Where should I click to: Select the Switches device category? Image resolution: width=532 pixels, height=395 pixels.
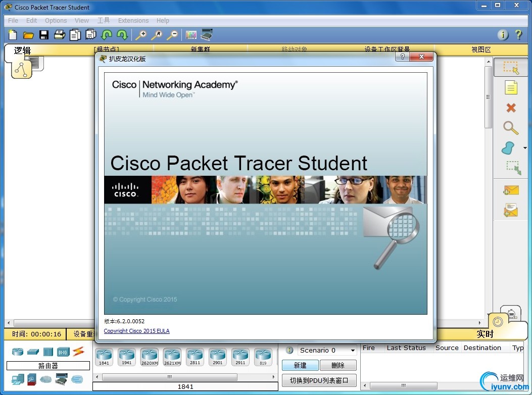pyautogui.click(x=33, y=352)
